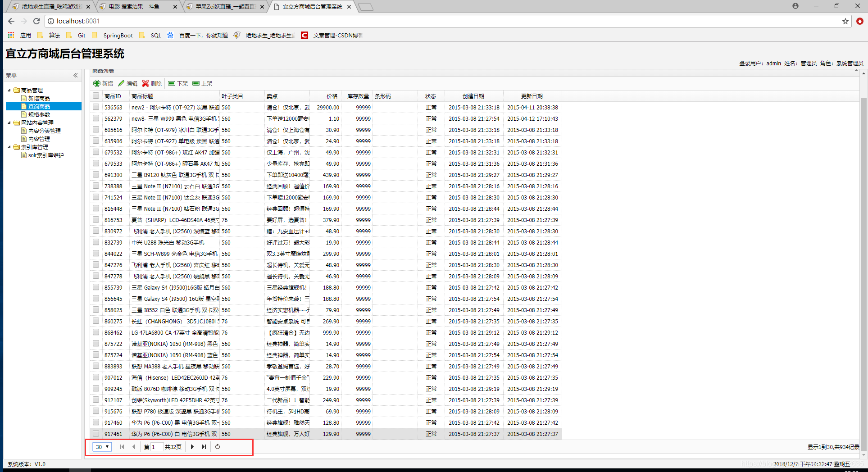Select the 中兴 U288 珠光白 product row
This screenshot has height=472, width=868.
[x=326, y=242]
